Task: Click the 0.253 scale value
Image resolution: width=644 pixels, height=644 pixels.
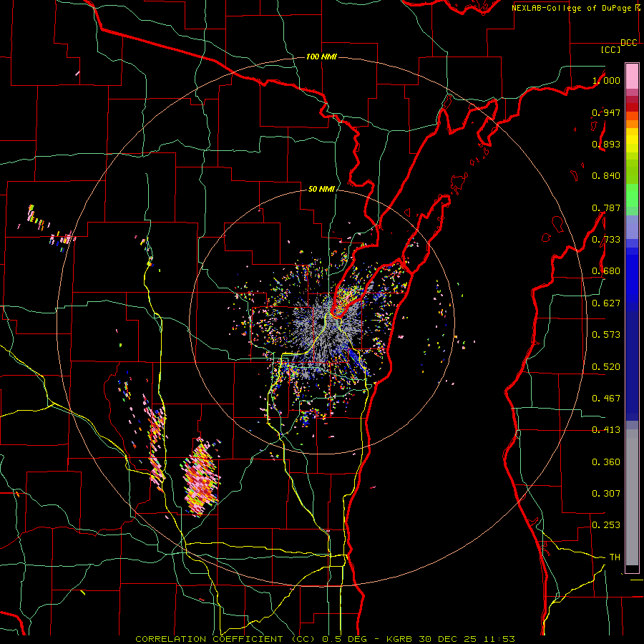Action: (606, 525)
